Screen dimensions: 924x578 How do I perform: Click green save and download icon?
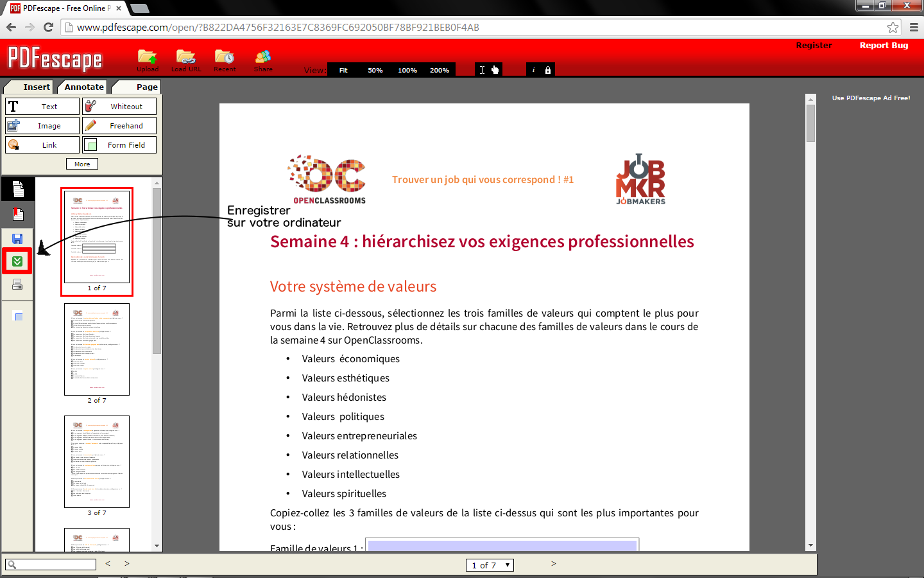tap(17, 261)
